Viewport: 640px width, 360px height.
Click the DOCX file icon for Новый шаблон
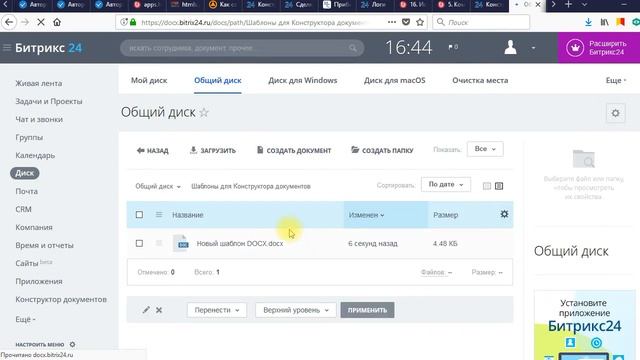[181, 243]
